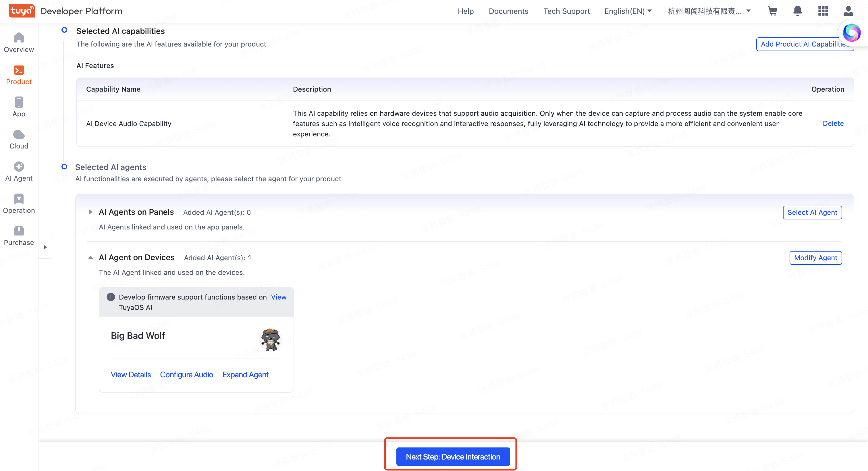Expand the sidebar flyout arrow
This screenshot has width=868, height=471.
[x=45, y=247]
